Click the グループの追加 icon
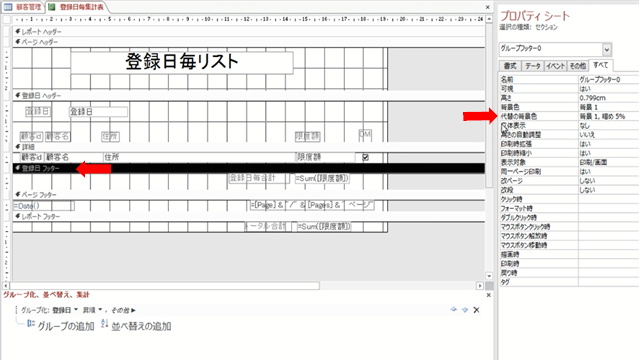Image resolution: width=640 pixels, height=360 pixels. pyautogui.click(x=31, y=324)
